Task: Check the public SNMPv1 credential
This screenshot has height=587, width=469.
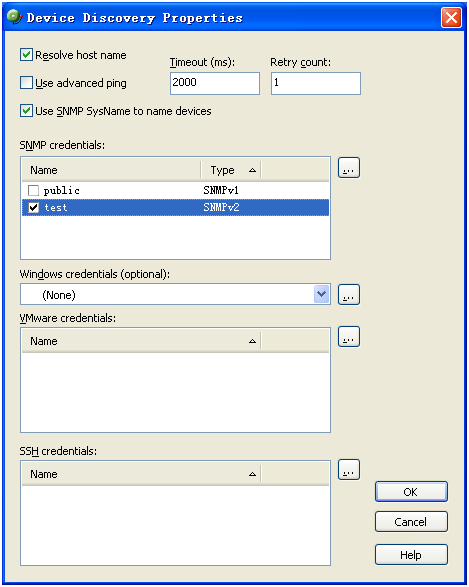Action: [x=33, y=191]
